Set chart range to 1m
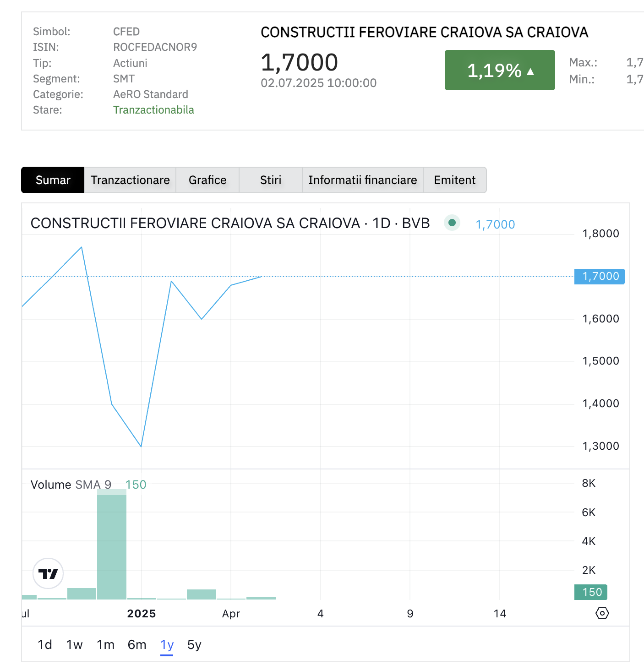 click(105, 645)
